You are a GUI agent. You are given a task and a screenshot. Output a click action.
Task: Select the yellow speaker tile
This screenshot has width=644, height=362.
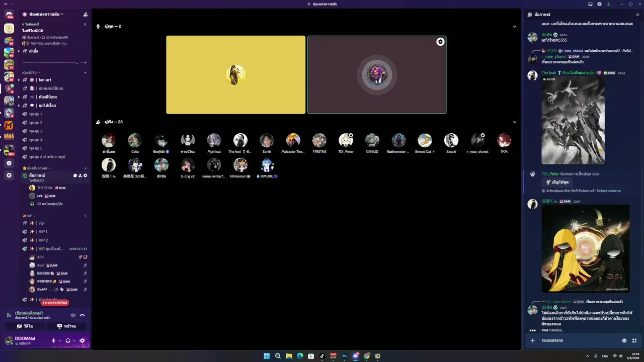(x=236, y=75)
